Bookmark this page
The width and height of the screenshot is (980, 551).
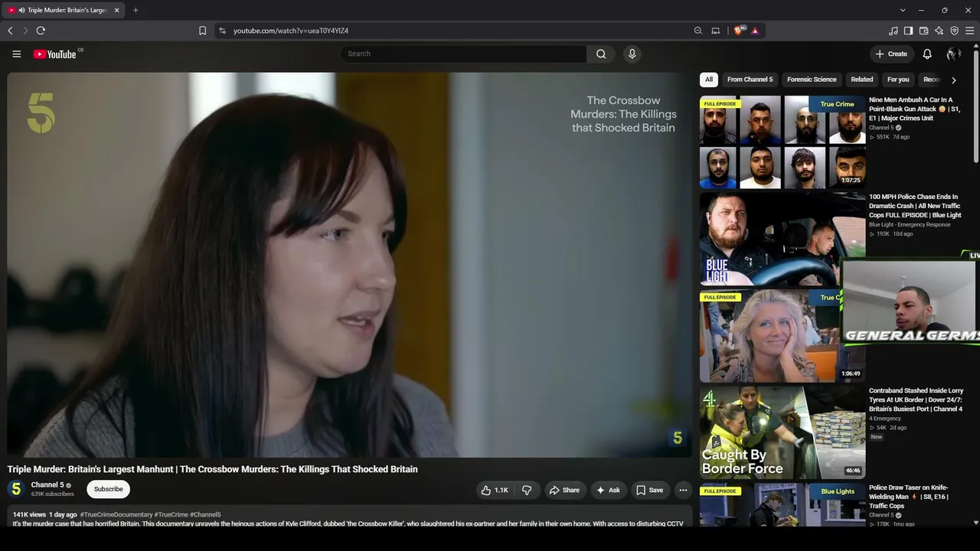point(202,31)
